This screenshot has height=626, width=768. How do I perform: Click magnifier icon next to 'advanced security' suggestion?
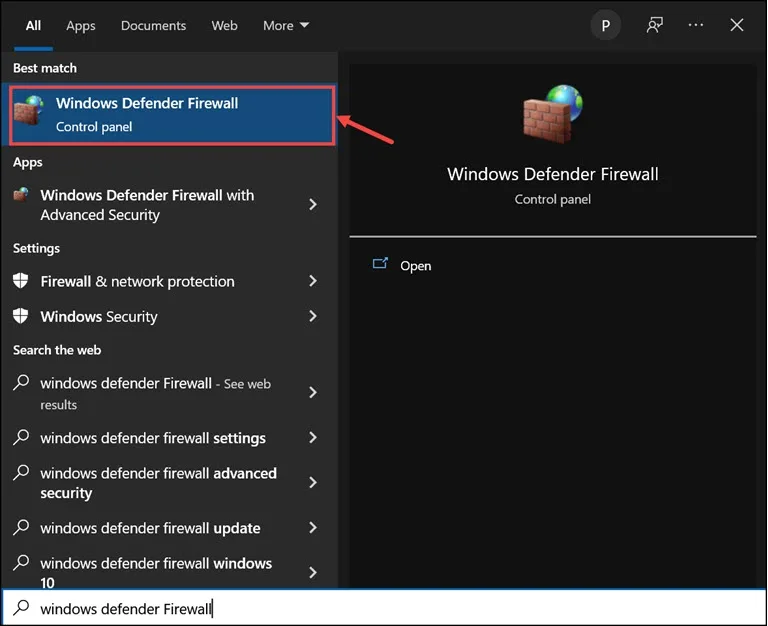coord(21,472)
